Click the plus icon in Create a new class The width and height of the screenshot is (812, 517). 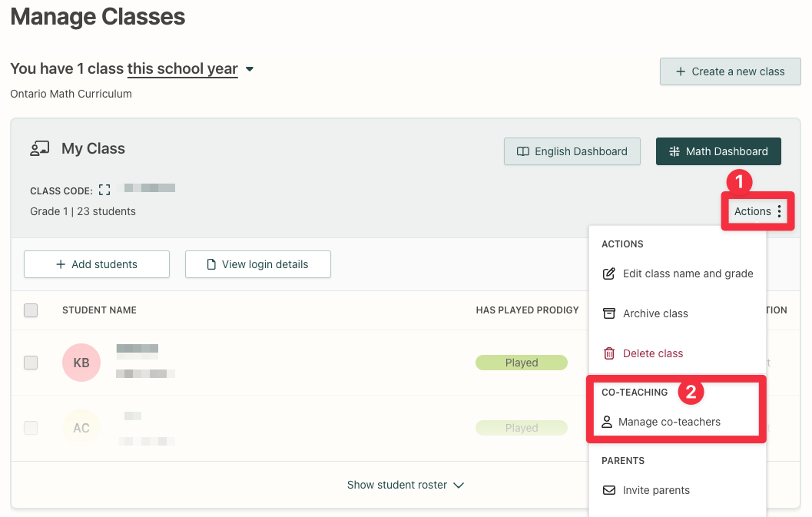point(681,71)
